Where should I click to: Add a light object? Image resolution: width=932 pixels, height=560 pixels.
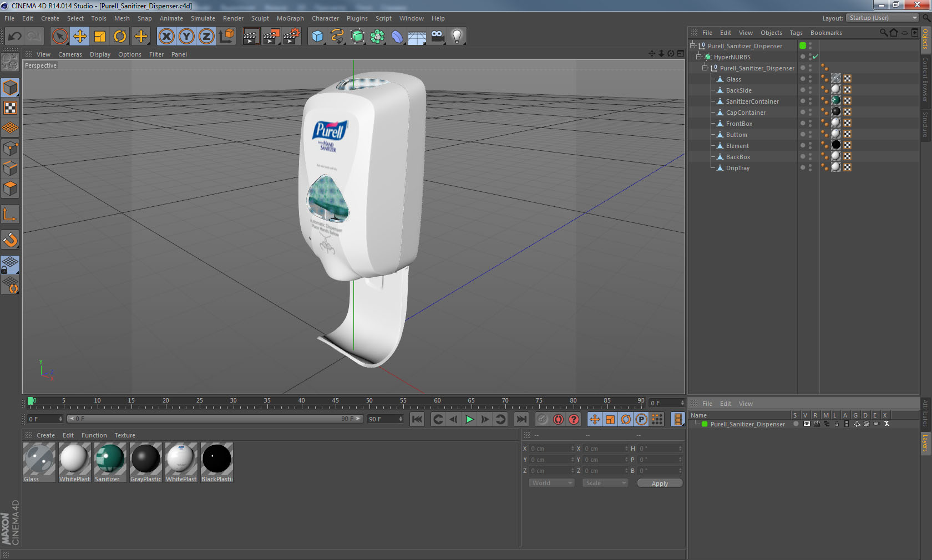[x=457, y=37]
